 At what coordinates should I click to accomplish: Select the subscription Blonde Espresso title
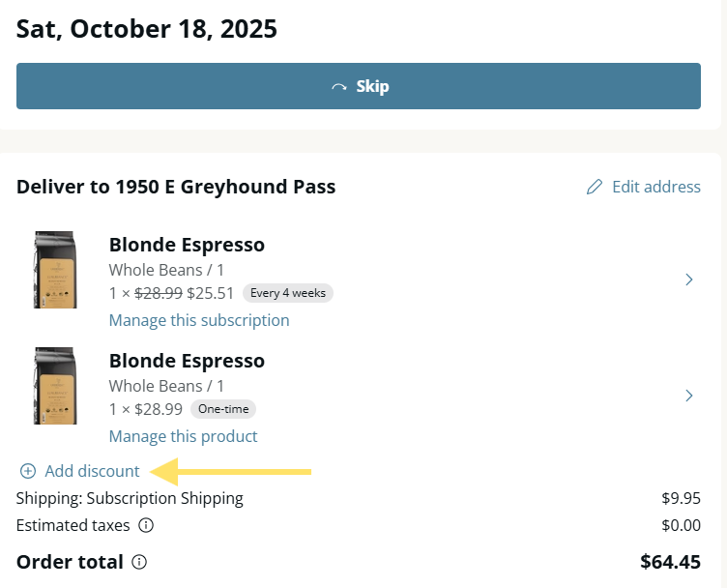pos(187,245)
